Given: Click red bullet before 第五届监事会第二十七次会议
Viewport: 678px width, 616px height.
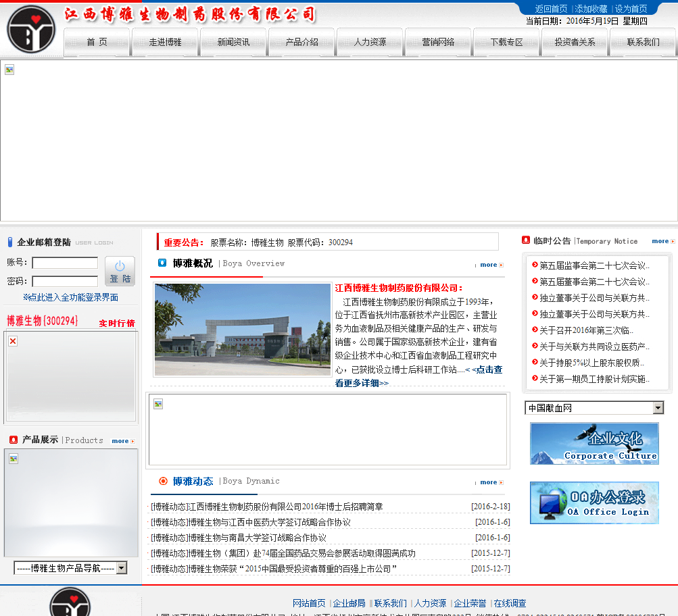Looking at the screenshot, I should pyautogui.click(x=535, y=265).
